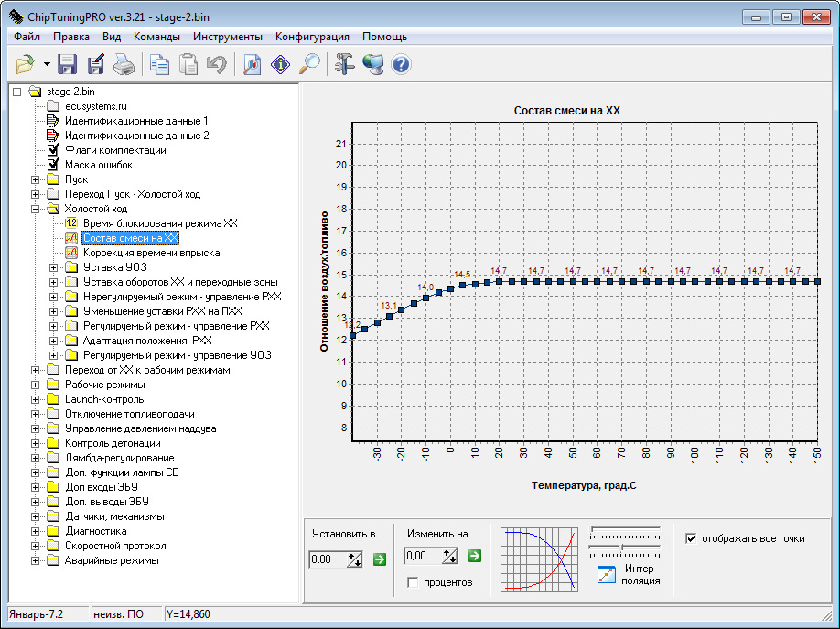Collapse the 'Холостой ход' tree folder
The width and height of the screenshot is (840, 629).
point(37,209)
